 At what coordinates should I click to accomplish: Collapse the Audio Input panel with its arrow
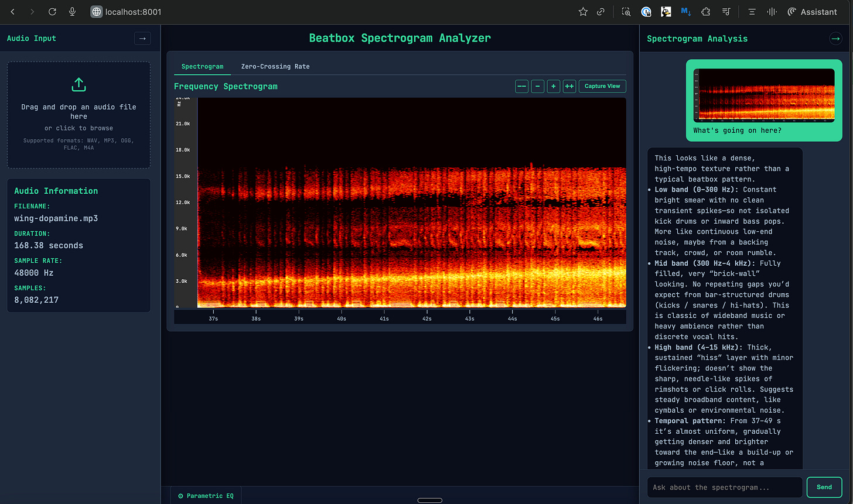[142, 39]
